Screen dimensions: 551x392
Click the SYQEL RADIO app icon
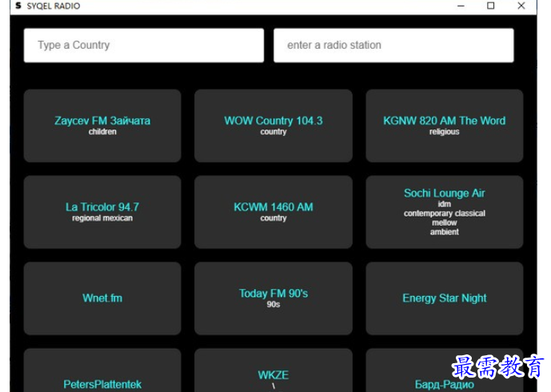(18, 6)
